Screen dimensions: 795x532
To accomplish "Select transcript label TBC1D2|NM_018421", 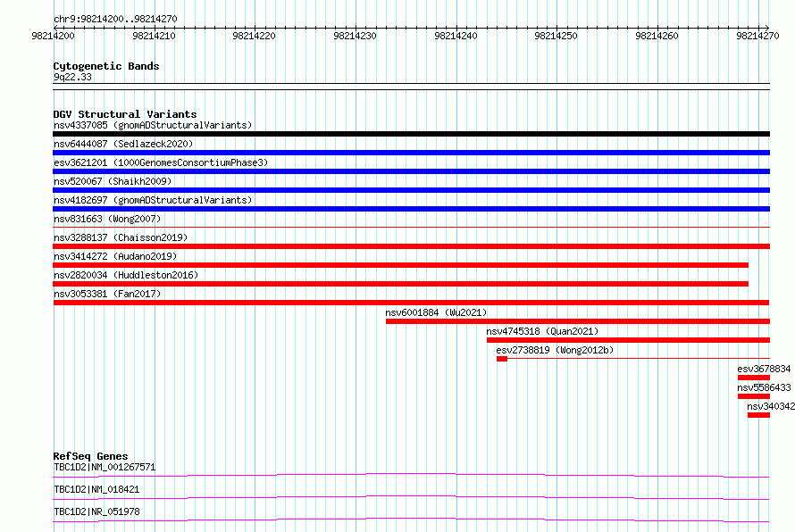I will point(96,489).
